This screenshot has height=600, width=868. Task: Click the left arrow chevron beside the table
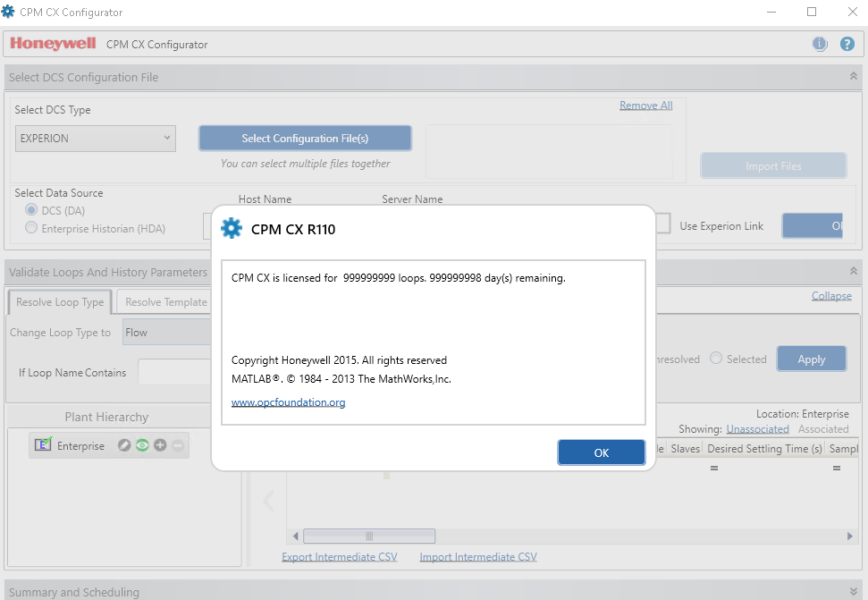(268, 501)
